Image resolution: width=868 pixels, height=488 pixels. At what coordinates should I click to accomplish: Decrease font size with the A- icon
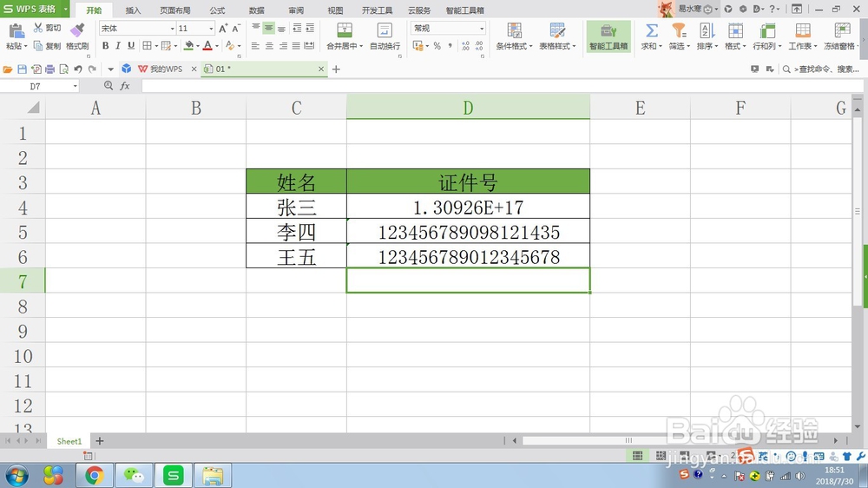click(236, 29)
